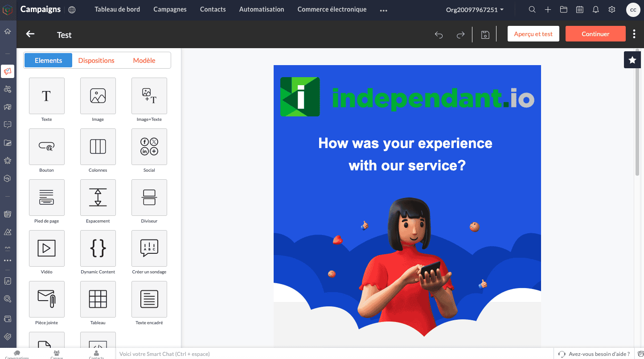Click the independant.io logo banner image
Viewport: 644px width, 359px height.
click(407, 97)
